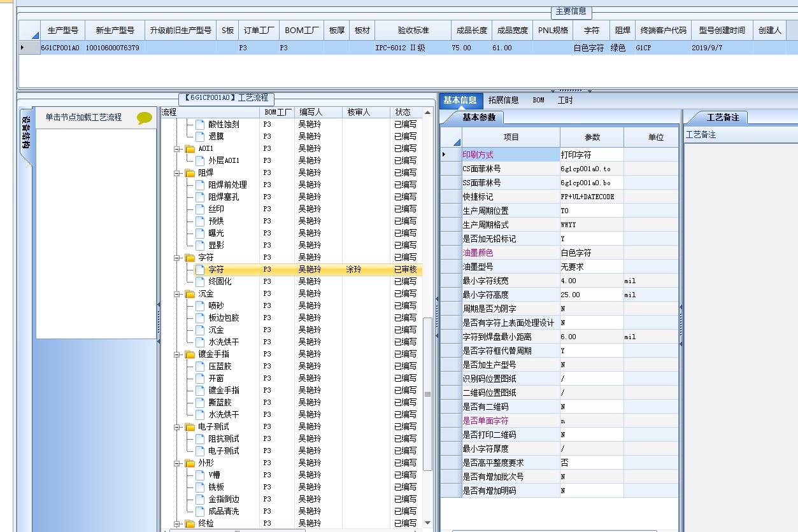Click the document icon beside 丝印
798x532 pixels.
[200, 209]
